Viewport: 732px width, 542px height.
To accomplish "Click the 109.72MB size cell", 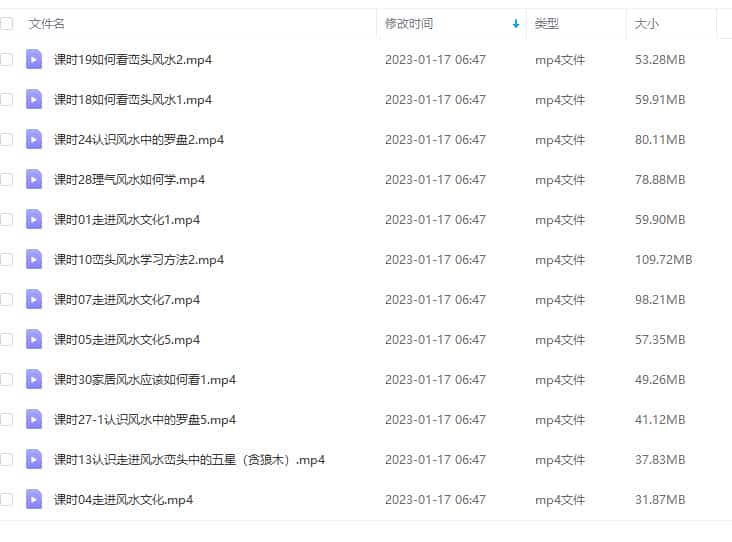I will coord(663,260).
